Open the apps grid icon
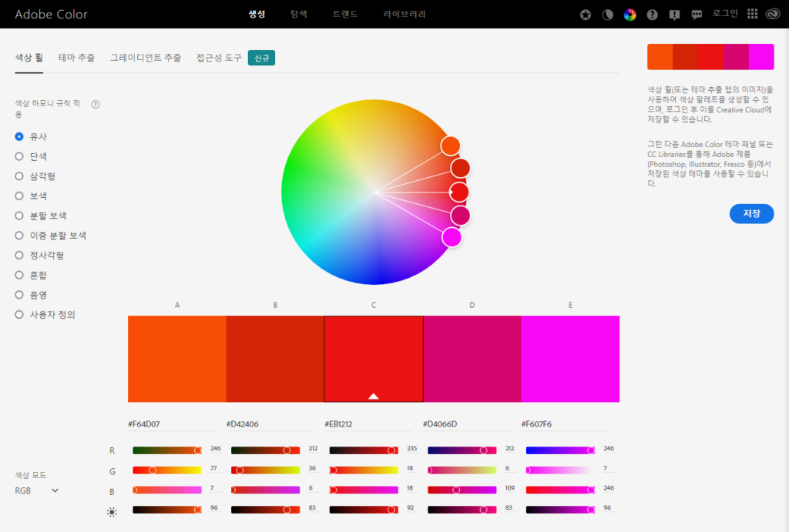789x532 pixels. pos(753,14)
